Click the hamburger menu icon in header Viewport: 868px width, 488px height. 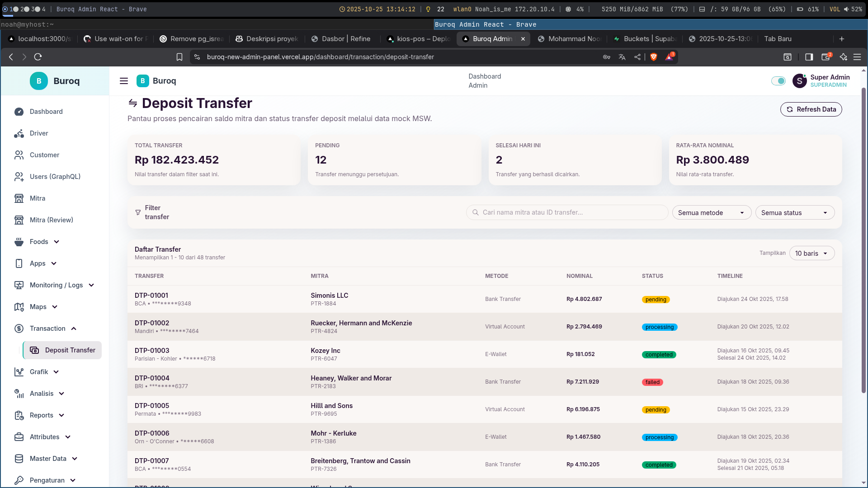123,81
